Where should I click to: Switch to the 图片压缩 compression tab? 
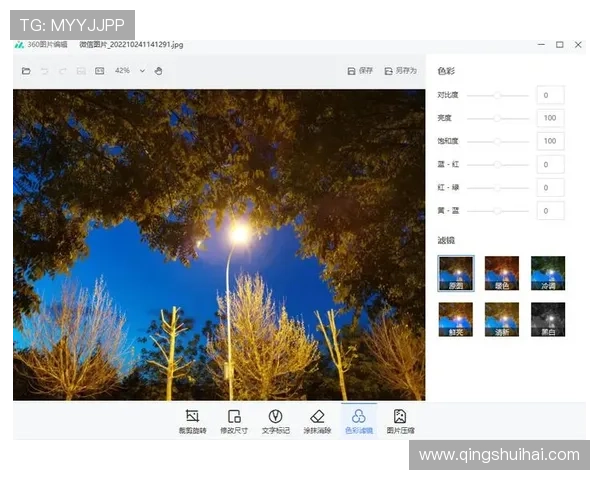400,421
